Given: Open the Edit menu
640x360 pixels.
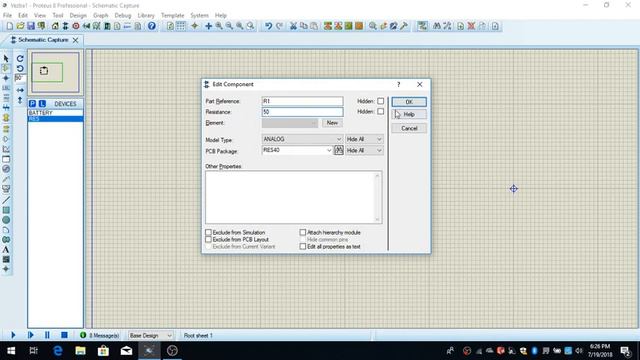Looking at the screenshot, I should (23, 16).
